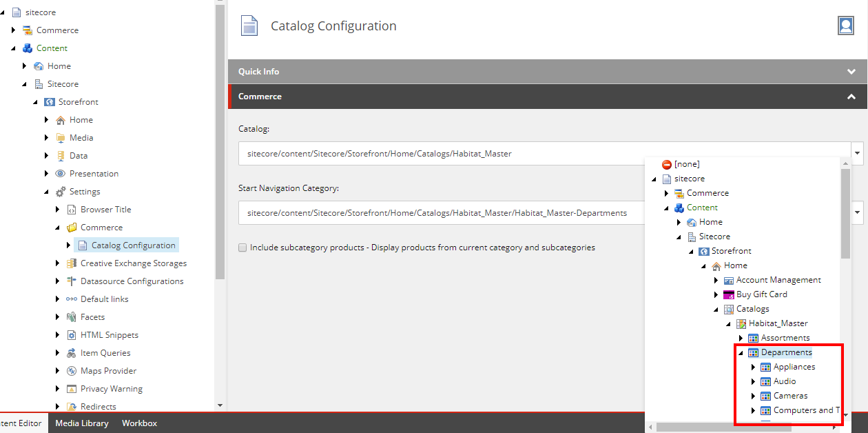Collapse the Departments tree node
Screen dimensions: 868x433
coord(740,352)
